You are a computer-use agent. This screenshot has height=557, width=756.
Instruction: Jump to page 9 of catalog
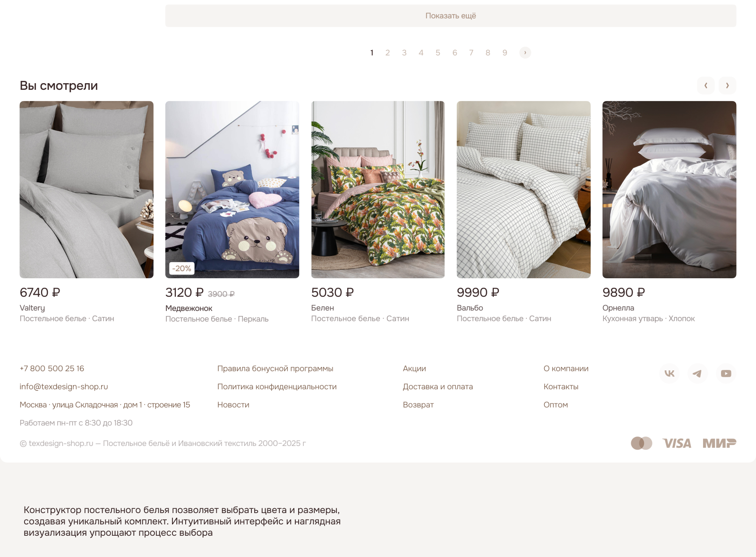(x=505, y=52)
